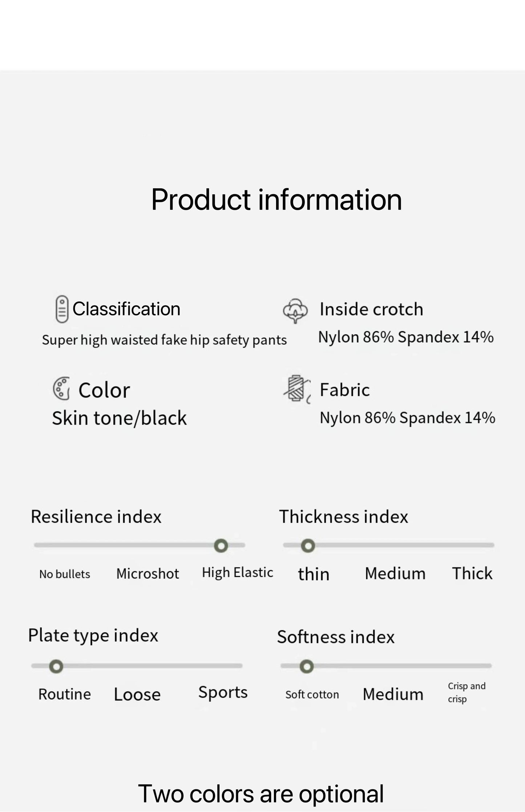
Task: Select the thin thickness label
Action: click(314, 574)
